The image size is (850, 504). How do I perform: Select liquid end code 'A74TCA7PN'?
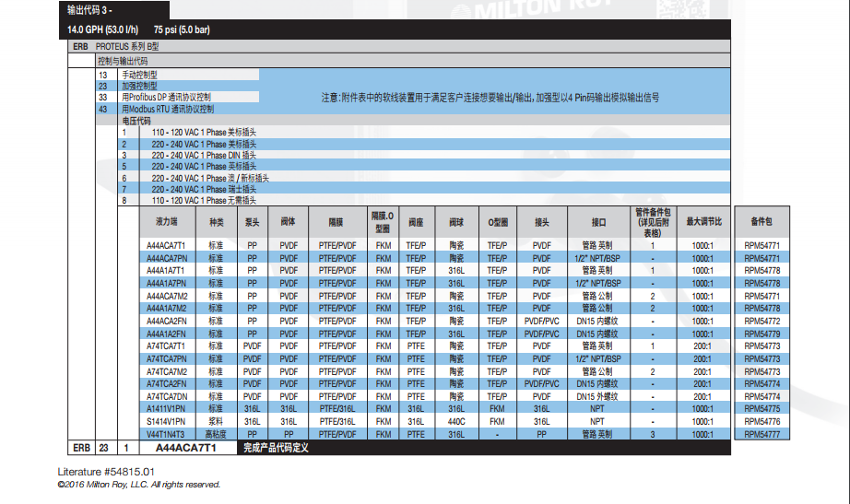166,358
